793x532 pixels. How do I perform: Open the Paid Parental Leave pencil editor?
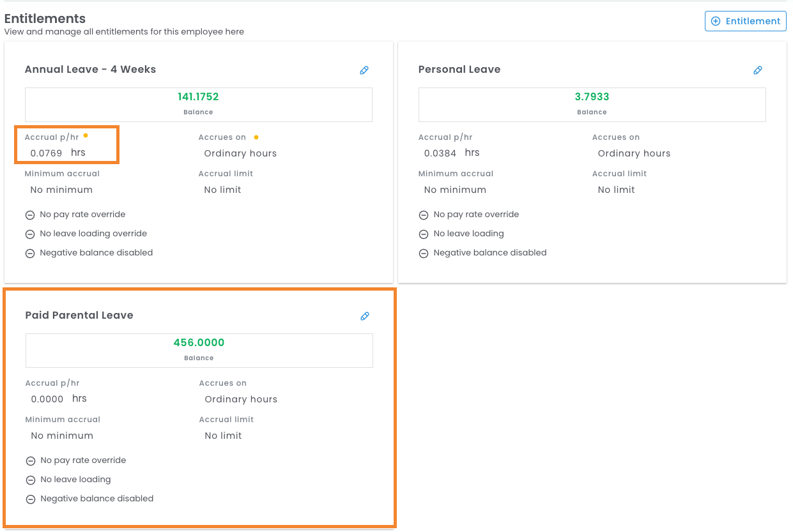pyautogui.click(x=365, y=316)
